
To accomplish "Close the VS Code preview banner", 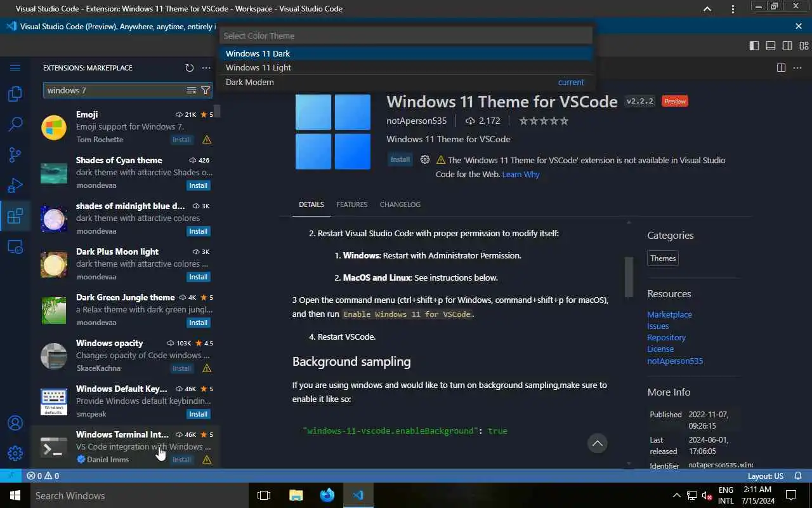I will (799, 26).
